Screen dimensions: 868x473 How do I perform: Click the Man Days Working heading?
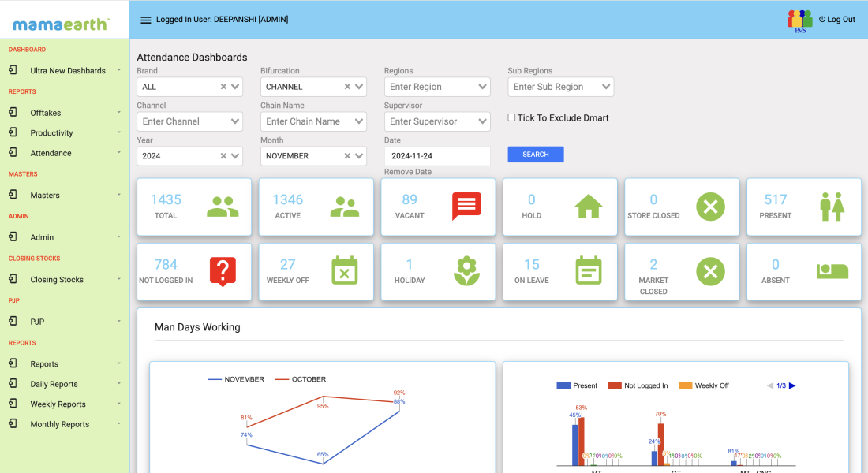197,327
